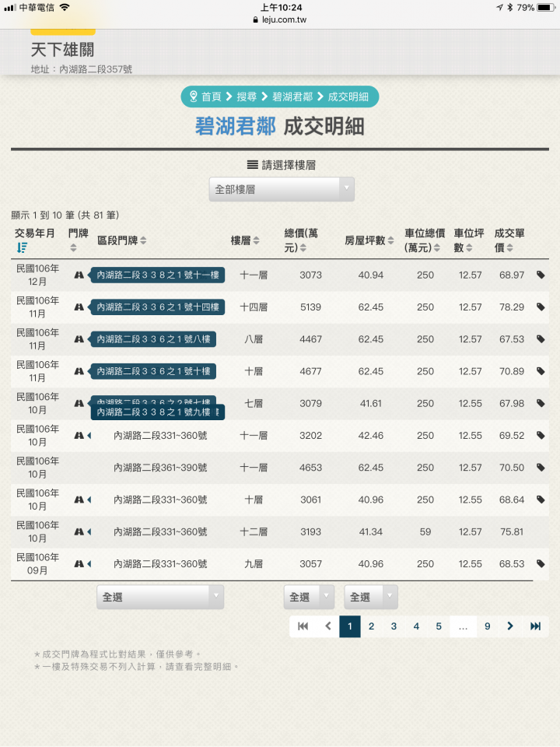Click the tag icon in the 3079 price row
Image resolution: width=560 pixels, height=747 pixels.
[x=541, y=403]
